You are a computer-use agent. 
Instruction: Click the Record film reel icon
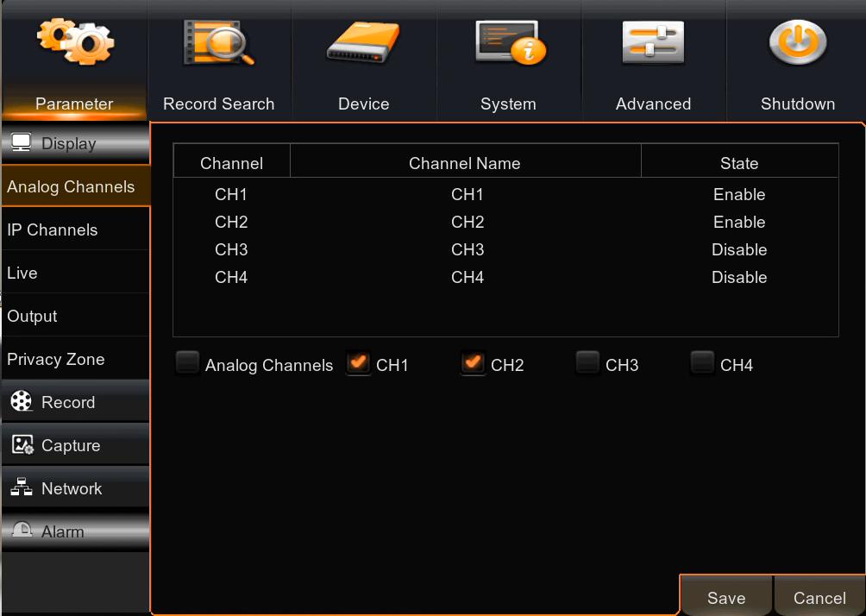click(x=22, y=402)
